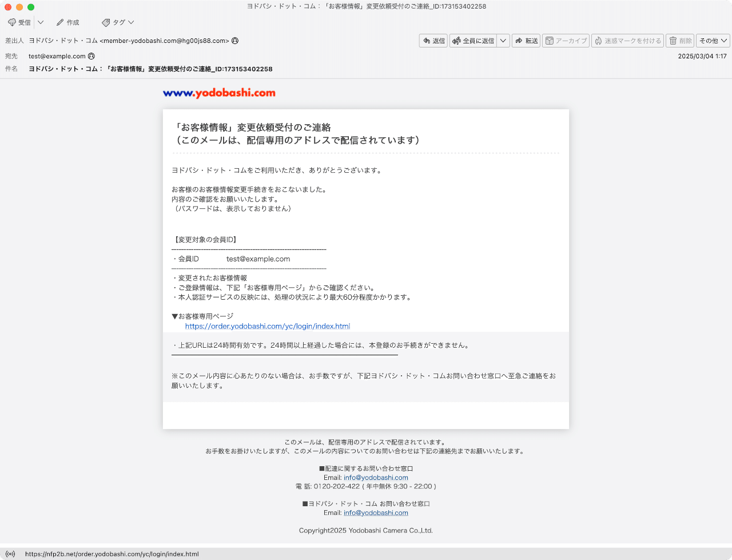Click the sender name ヨドバシ・ドット・コム in header
Viewport: 732px width, 560px height.
pyautogui.click(x=63, y=41)
